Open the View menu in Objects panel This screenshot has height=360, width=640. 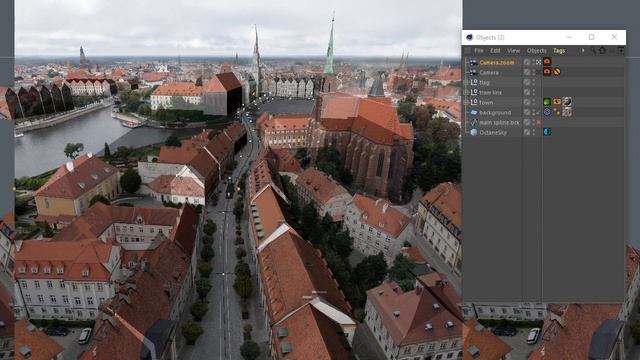(513, 51)
